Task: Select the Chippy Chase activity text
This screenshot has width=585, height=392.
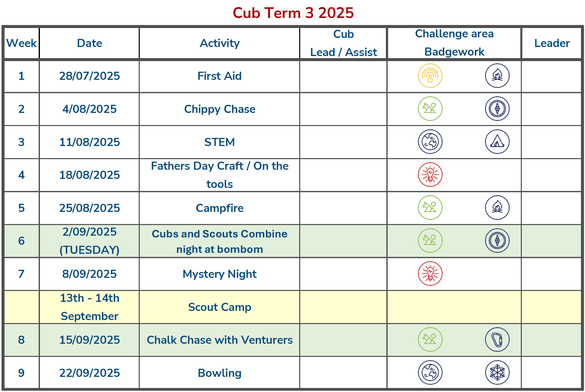Action: pyautogui.click(x=219, y=109)
